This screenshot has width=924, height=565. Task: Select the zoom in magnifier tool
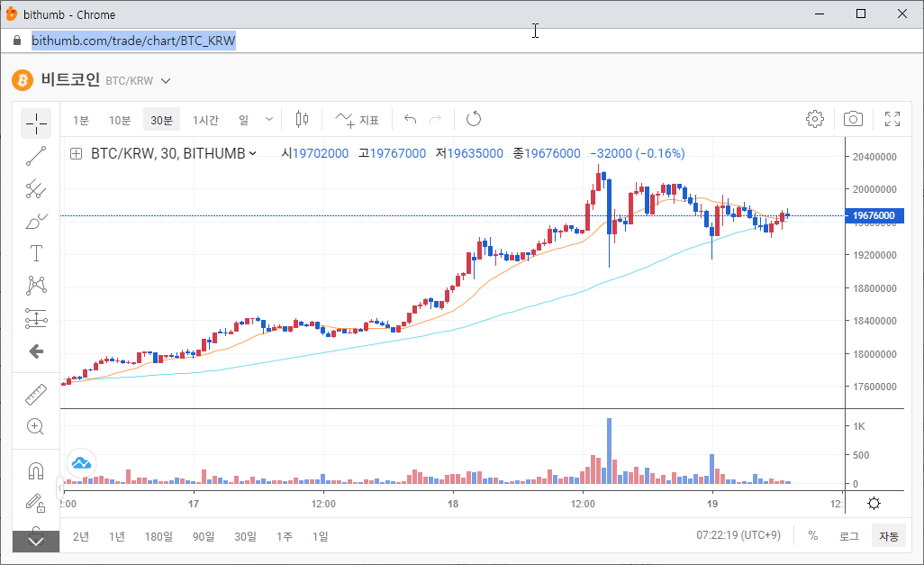click(36, 426)
